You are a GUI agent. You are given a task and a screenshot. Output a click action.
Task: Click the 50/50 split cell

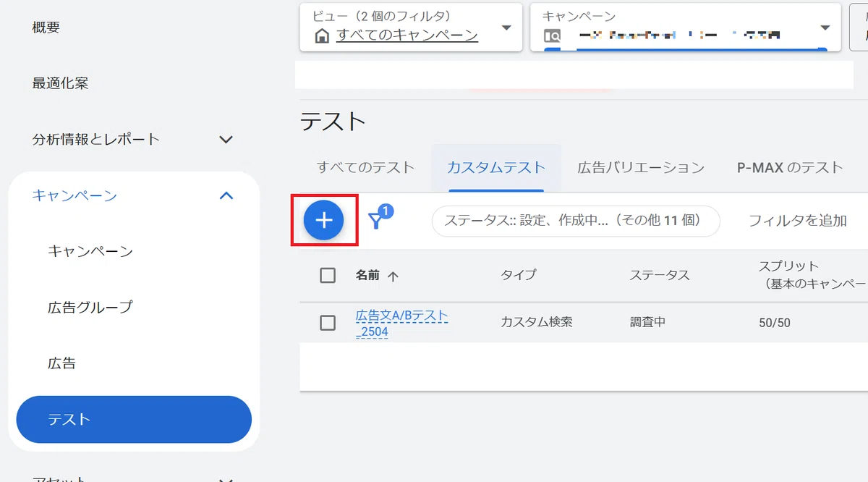point(775,323)
